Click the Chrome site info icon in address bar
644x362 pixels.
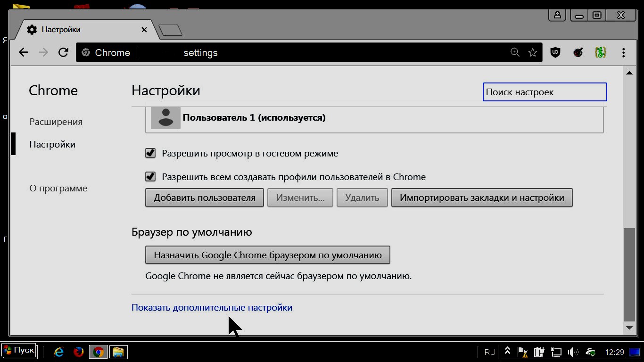click(x=86, y=53)
